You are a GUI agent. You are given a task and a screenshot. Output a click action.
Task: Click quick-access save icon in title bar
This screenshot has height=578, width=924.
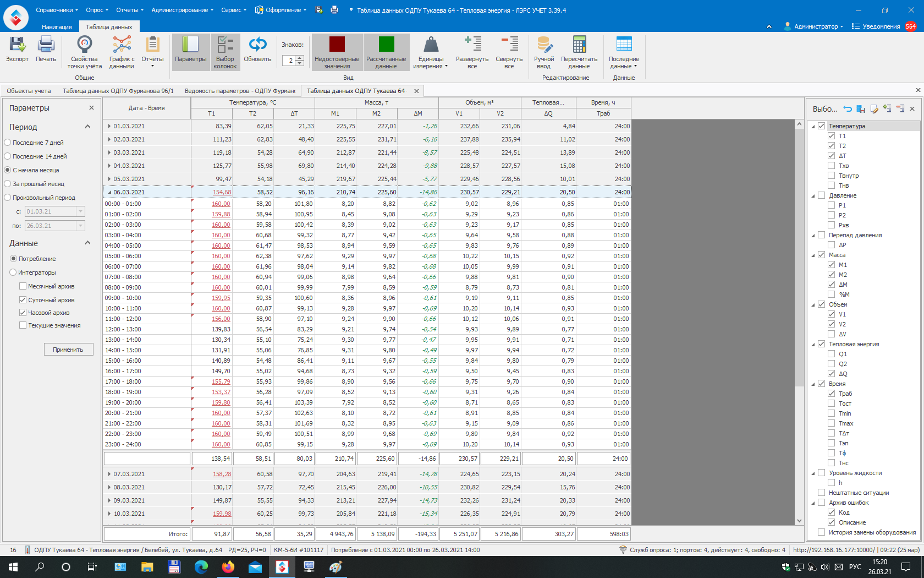click(319, 10)
